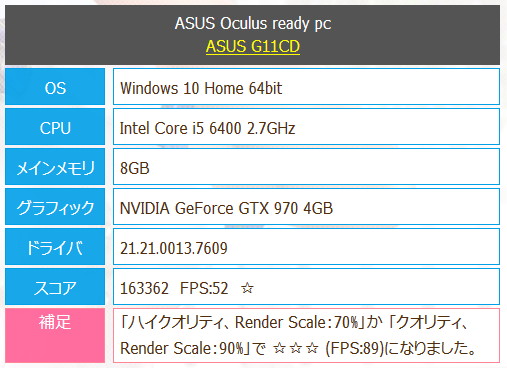
Task: Select the スコア label cell
Action: coord(55,287)
